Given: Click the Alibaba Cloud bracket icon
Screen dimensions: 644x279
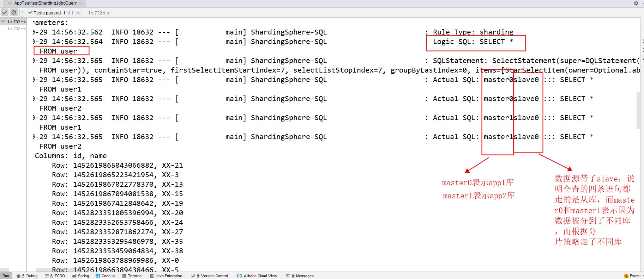Looking at the screenshot, I should tap(240, 276).
